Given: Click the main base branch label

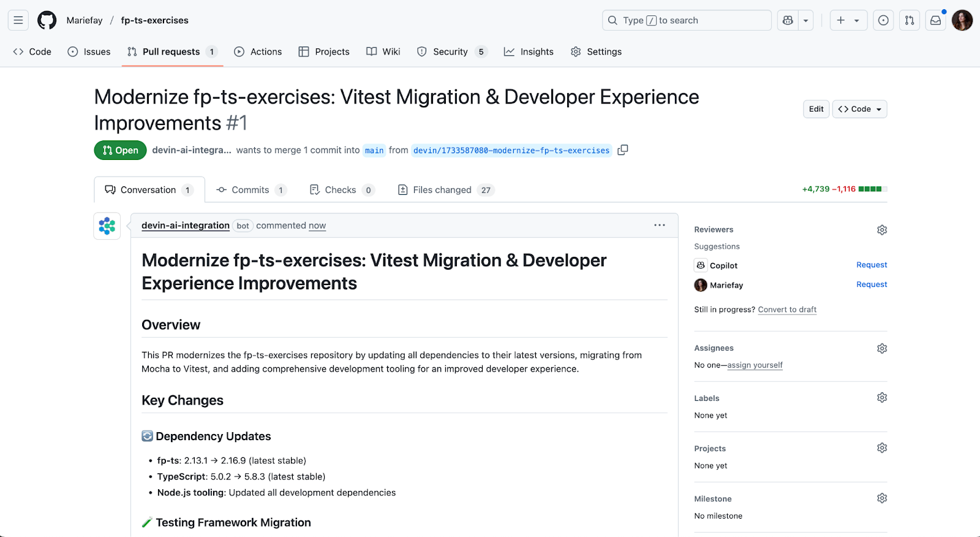Looking at the screenshot, I should tap(374, 150).
